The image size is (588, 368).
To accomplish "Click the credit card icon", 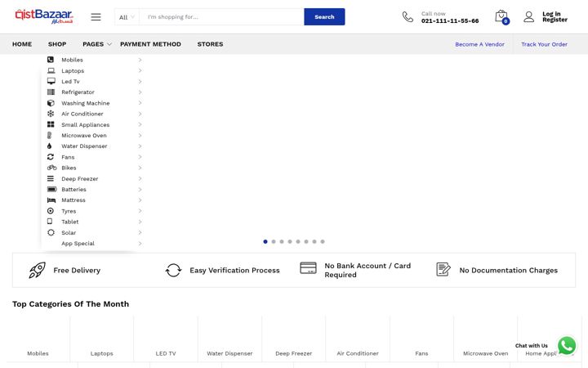I will pyautogui.click(x=308, y=267).
